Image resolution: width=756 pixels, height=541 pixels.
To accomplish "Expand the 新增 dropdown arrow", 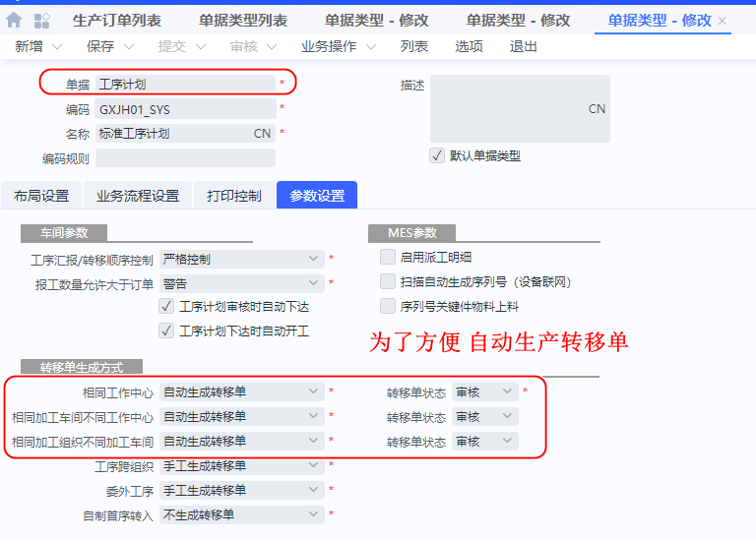I will pos(56,47).
